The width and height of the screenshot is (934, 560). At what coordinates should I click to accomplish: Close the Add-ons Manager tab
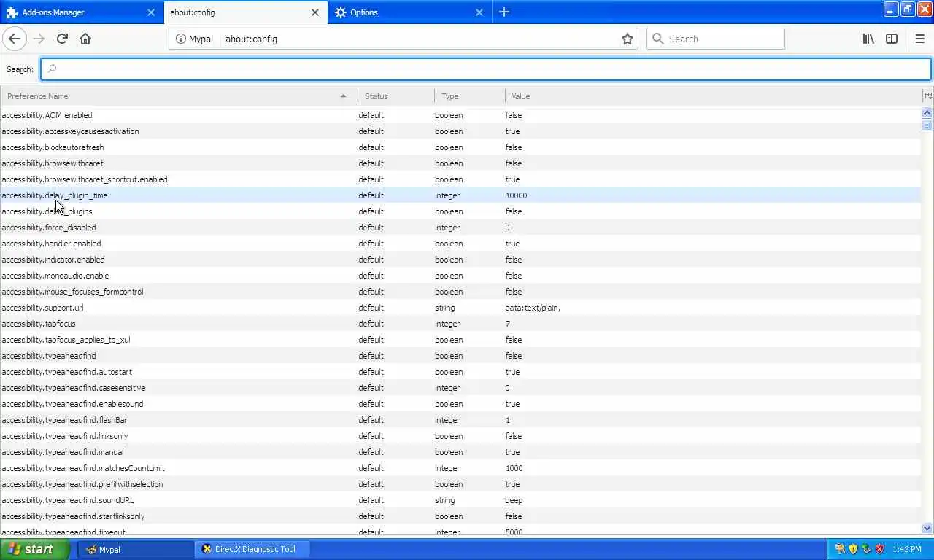[151, 12]
